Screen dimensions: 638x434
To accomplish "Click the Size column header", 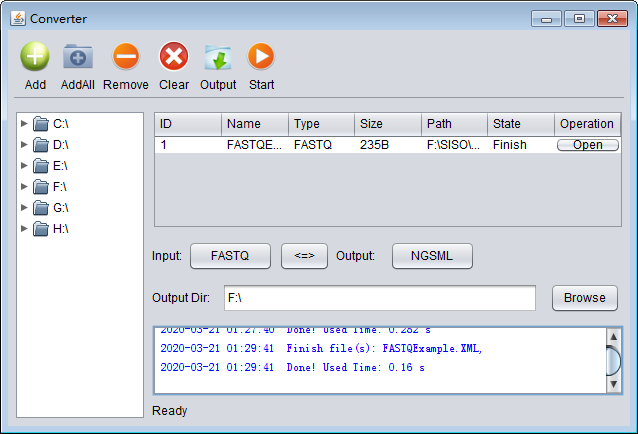I will point(387,124).
